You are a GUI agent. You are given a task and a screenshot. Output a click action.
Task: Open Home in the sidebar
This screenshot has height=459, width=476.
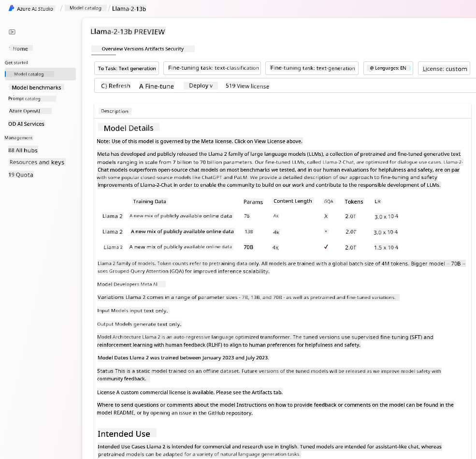coord(20,48)
